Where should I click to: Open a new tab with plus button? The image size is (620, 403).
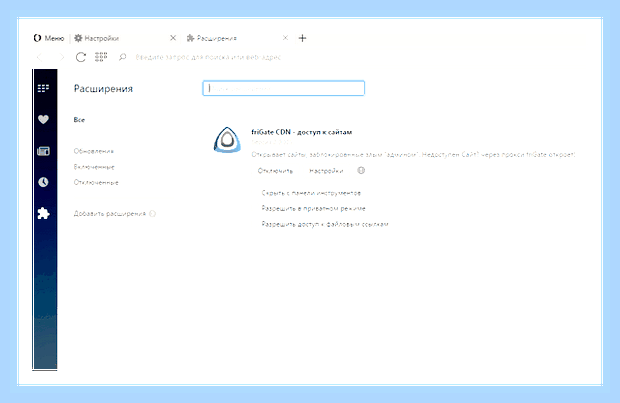click(302, 38)
